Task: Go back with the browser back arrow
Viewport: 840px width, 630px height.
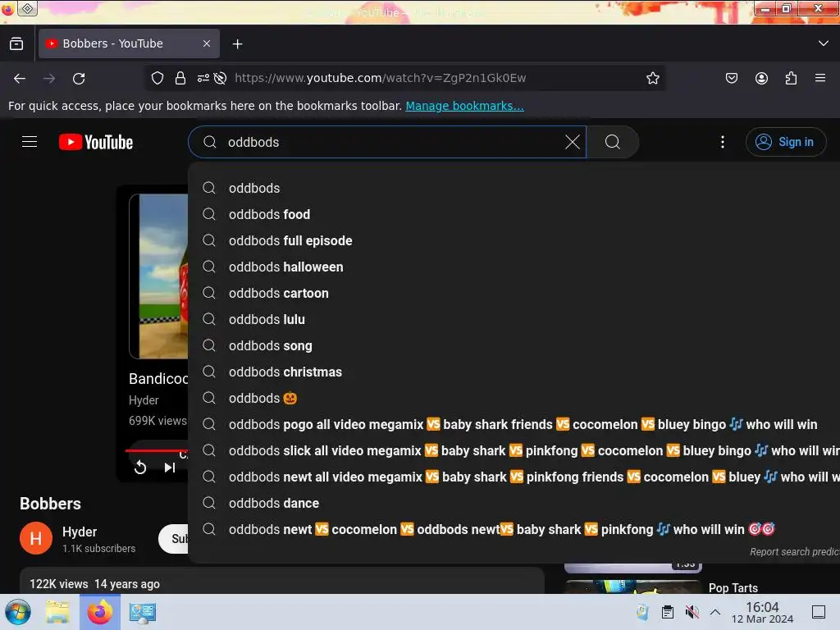Action: 20,78
